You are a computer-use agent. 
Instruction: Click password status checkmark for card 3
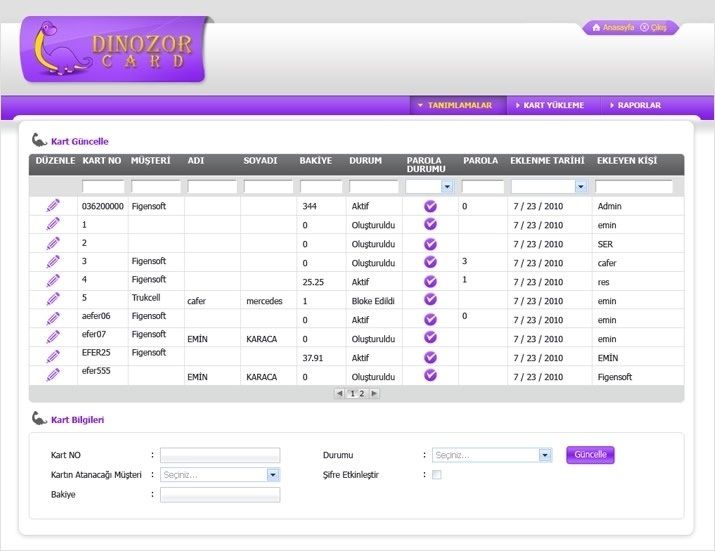point(430,262)
